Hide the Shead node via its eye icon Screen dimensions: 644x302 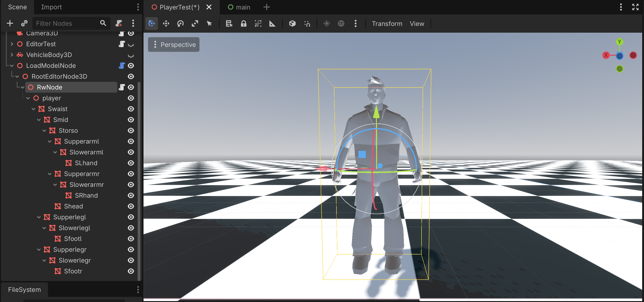click(131, 206)
